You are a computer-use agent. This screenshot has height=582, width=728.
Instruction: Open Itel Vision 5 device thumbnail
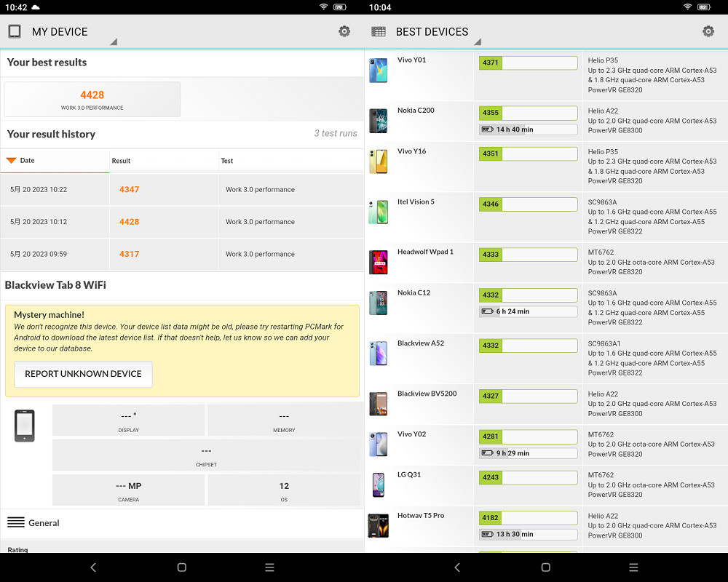pyautogui.click(x=379, y=212)
